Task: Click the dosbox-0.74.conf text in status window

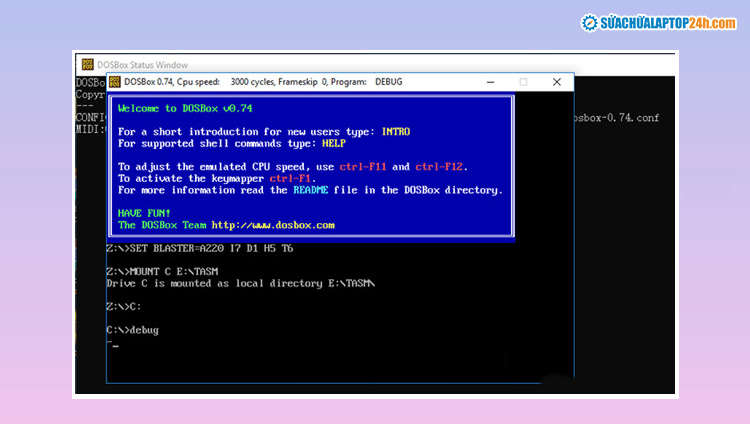Action: click(616, 116)
